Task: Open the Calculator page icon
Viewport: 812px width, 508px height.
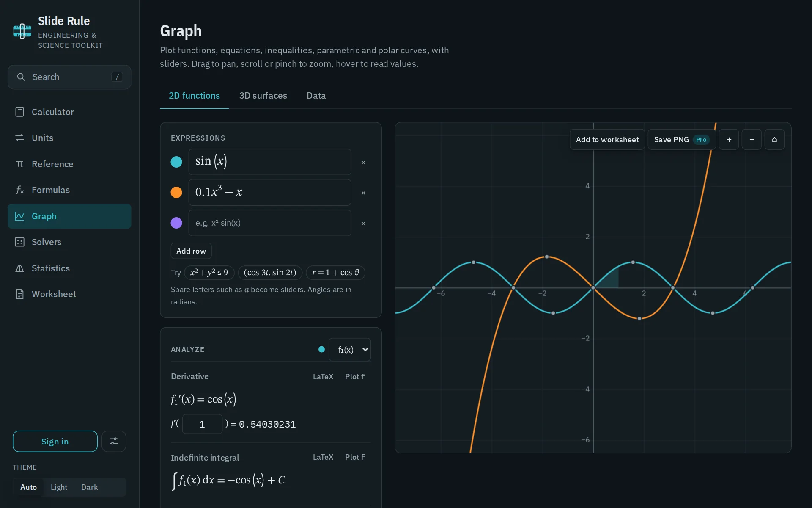Action: [19, 112]
